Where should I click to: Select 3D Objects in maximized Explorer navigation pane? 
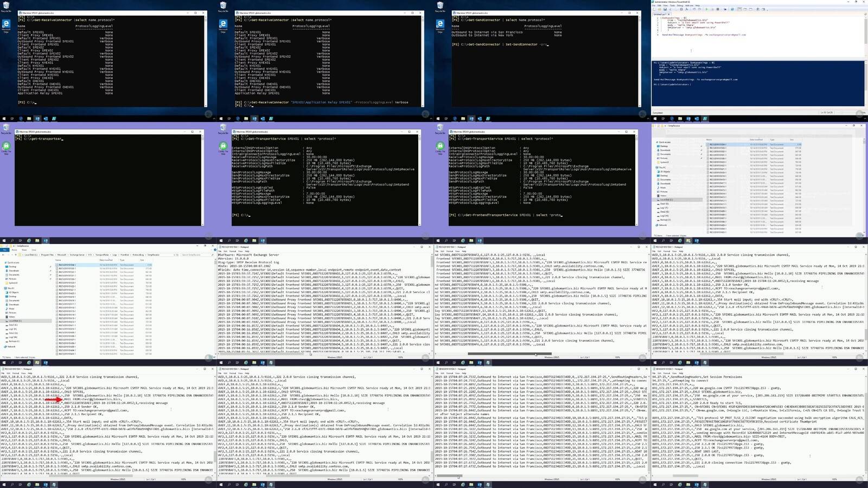12,292
